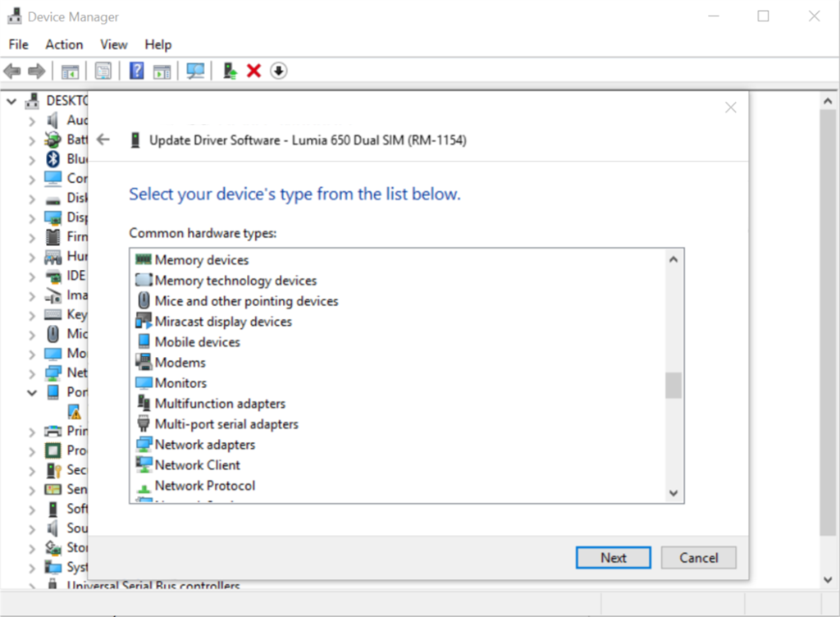This screenshot has width=840, height=617.
Task: Click the Processors icon in device tree
Action: [52, 450]
